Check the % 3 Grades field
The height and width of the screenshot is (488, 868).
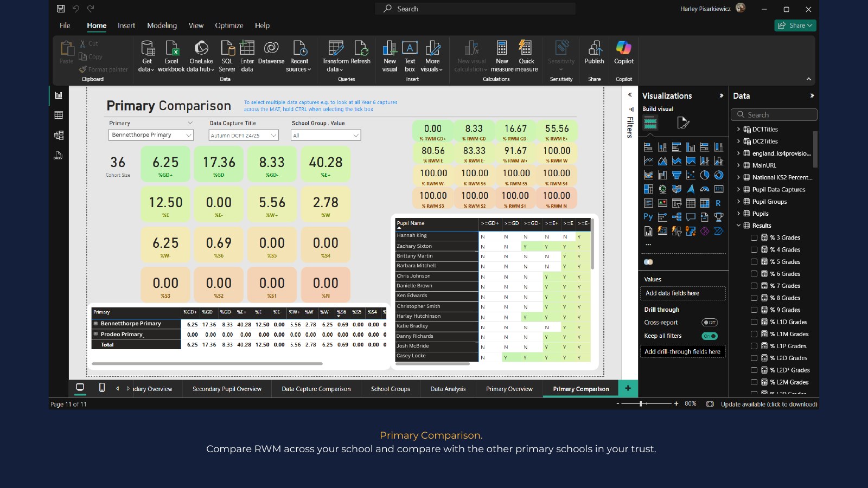754,237
